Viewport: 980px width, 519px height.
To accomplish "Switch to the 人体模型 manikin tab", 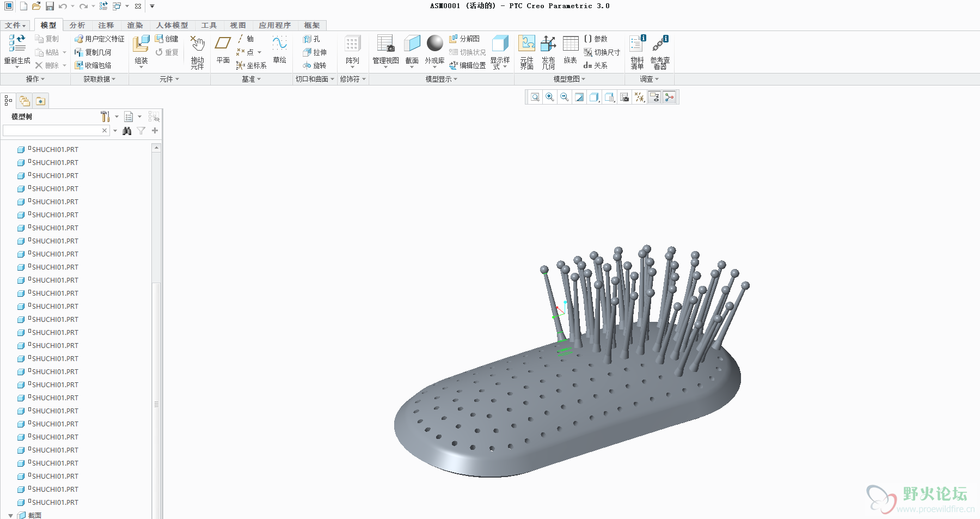I will tap(172, 25).
